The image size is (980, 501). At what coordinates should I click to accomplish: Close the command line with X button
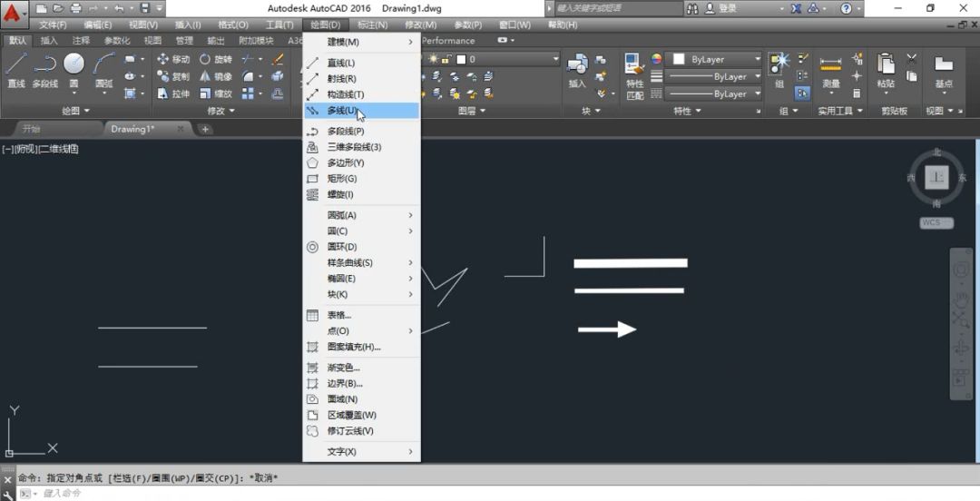(x=7, y=480)
